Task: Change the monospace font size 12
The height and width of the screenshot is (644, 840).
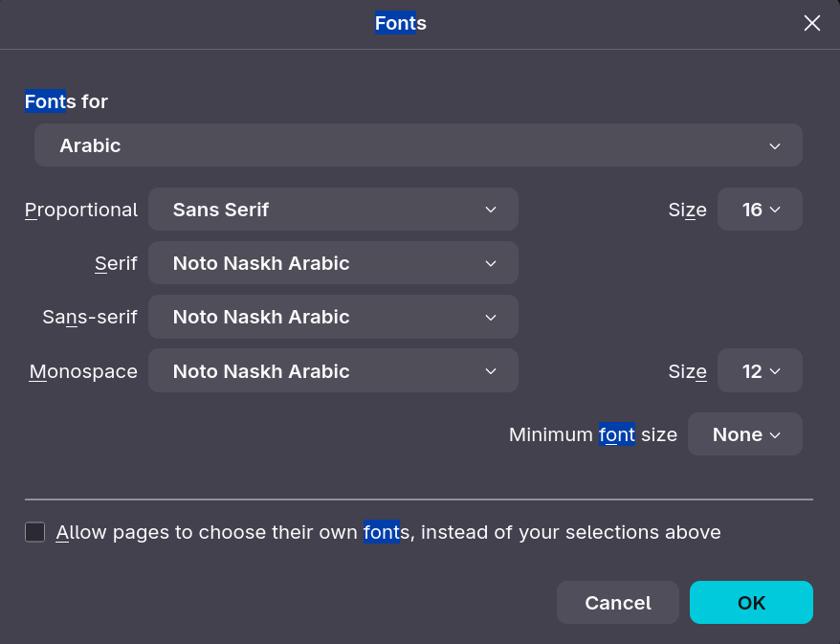Action: click(x=760, y=371)
